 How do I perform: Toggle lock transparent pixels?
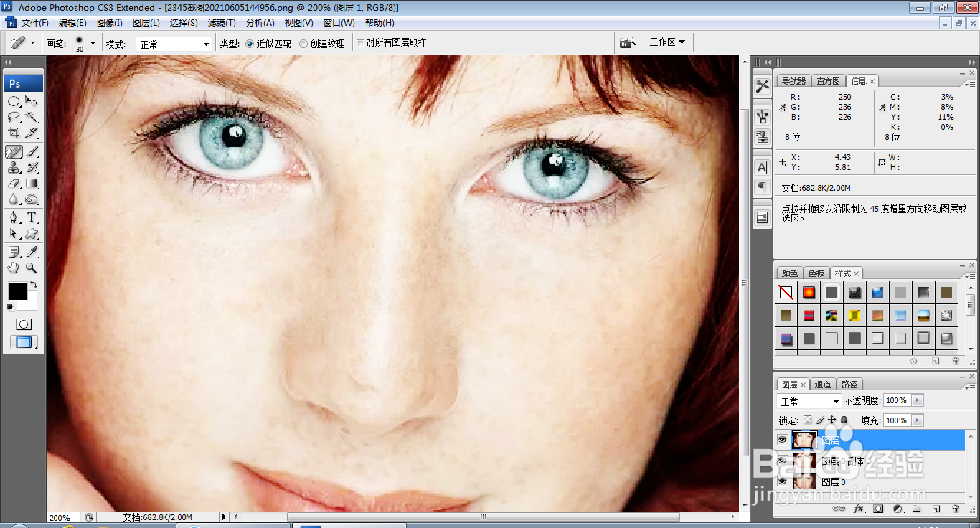pos(807,420)
